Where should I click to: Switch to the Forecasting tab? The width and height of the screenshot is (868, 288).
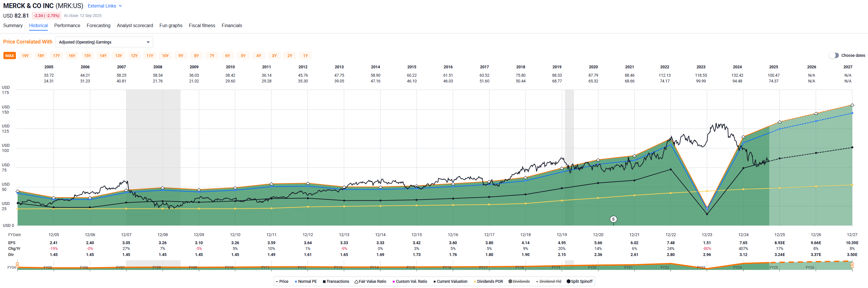(98, 26)
